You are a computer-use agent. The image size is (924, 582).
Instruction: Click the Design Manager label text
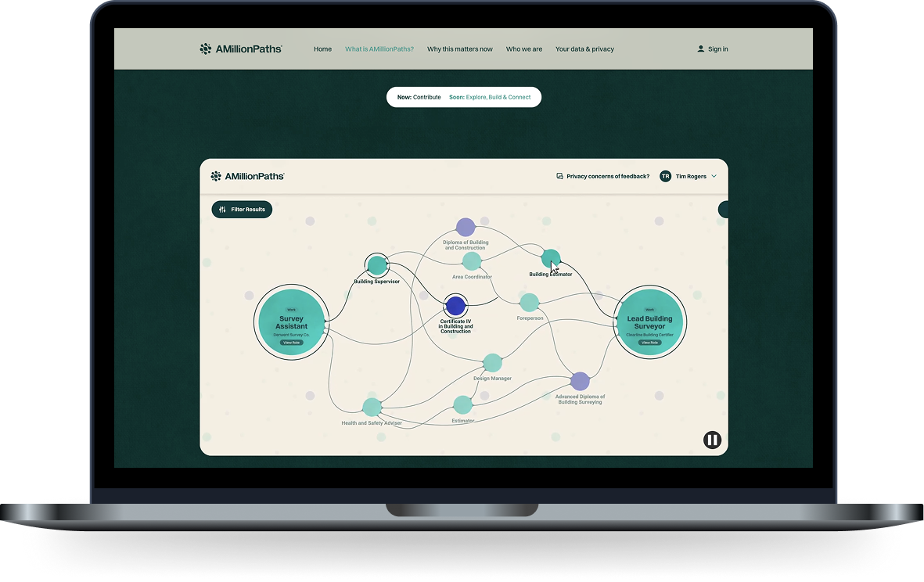(x=492, y=378)
